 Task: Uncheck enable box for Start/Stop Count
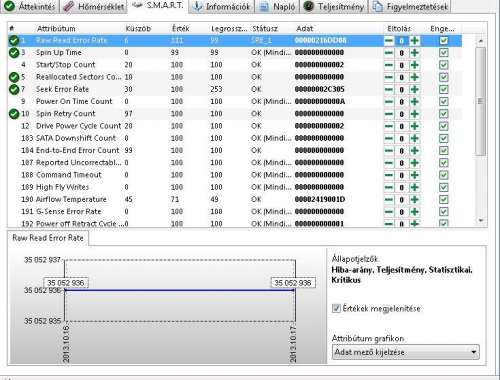[x=444, y=65]
